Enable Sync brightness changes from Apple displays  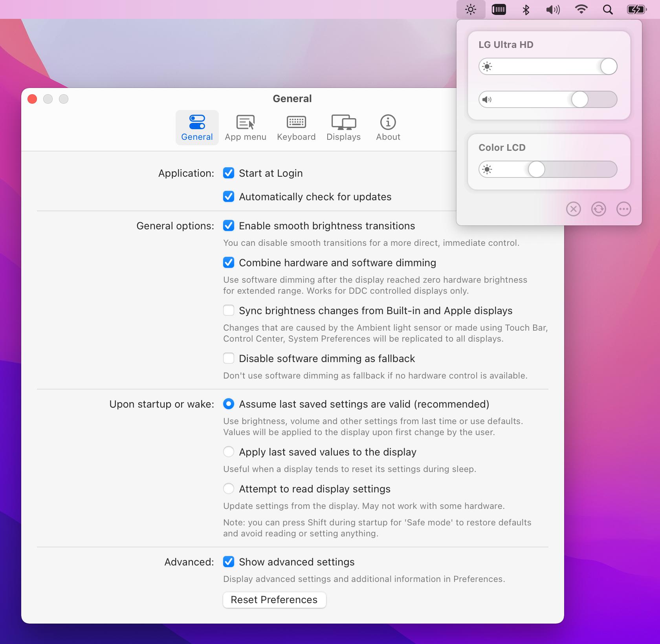click(x=229, y=310)
